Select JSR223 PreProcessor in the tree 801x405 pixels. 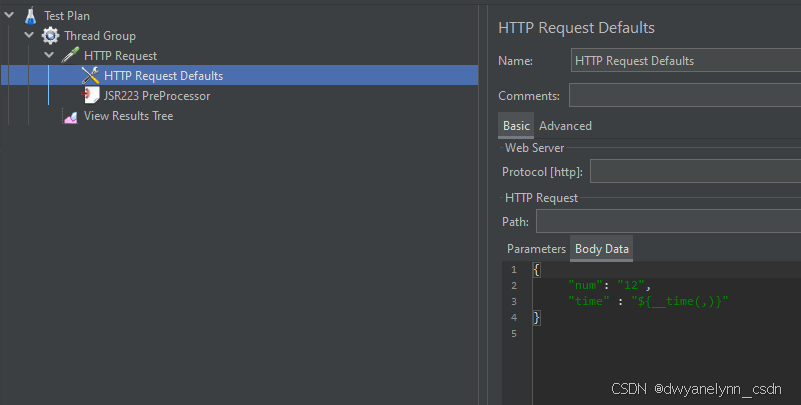[157, 96]
